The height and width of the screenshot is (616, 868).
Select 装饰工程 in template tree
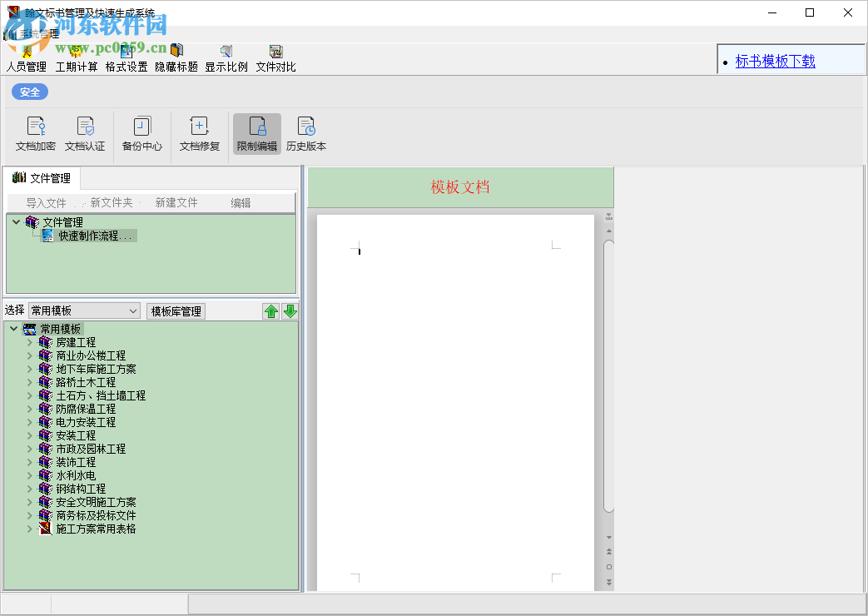[x=76, y=462]
